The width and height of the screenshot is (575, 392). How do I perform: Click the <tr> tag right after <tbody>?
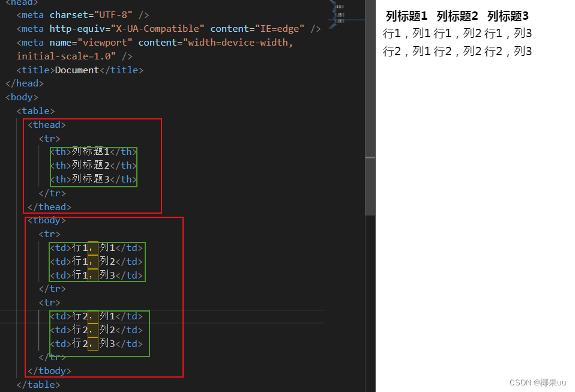[x=49, y=234]
